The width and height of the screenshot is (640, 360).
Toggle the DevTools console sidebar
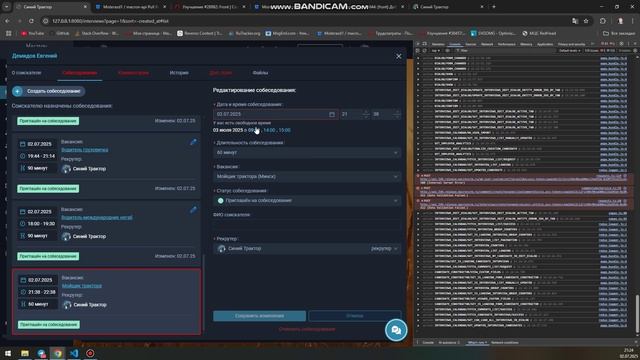click(418, 51)
